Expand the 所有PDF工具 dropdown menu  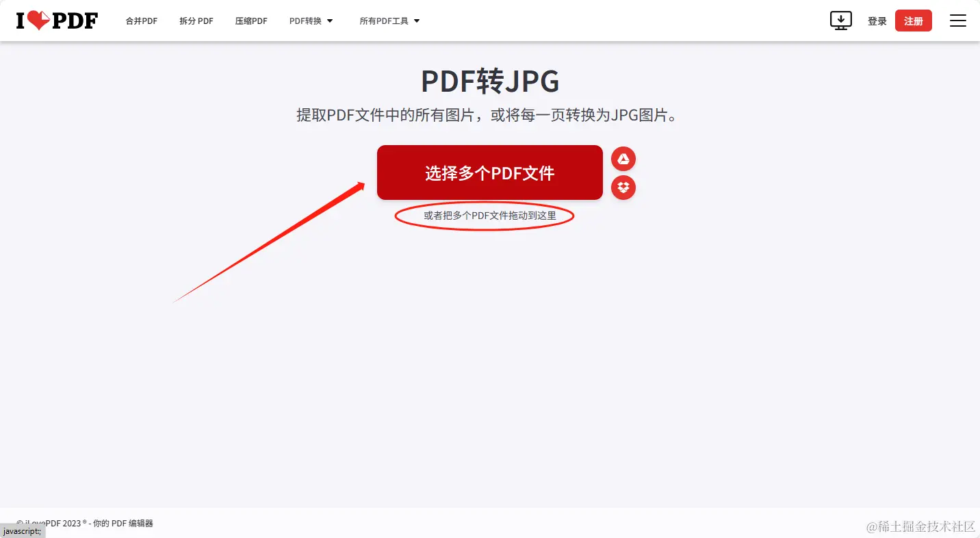tap(389, 21)
